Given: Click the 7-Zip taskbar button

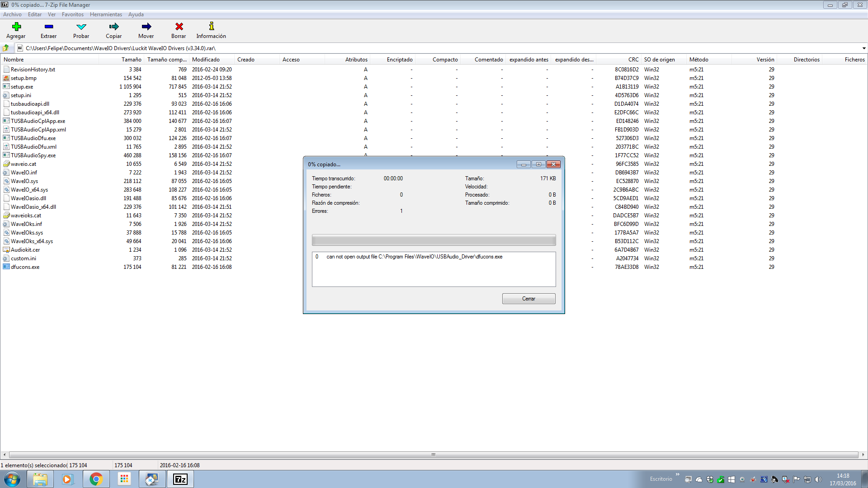Looking at the screenshot, I should (x=180, y=479).
